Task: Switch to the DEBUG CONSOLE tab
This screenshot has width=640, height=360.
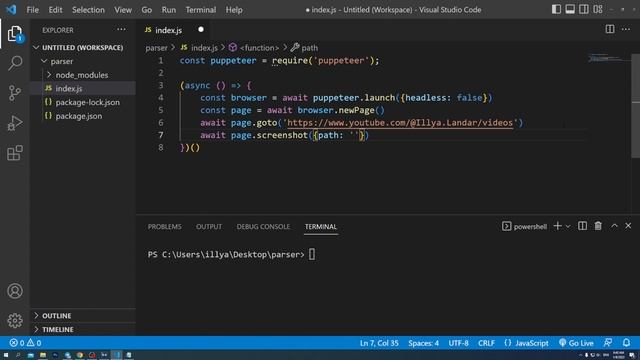Action: (263, 227)
